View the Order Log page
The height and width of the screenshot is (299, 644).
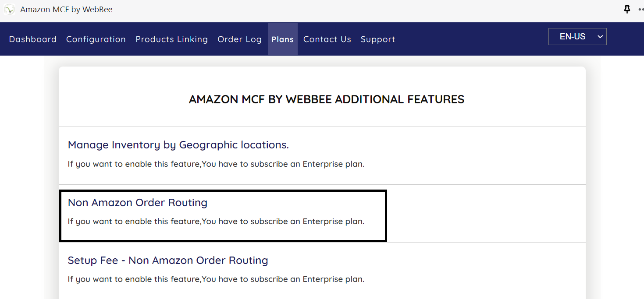(240, 39)
